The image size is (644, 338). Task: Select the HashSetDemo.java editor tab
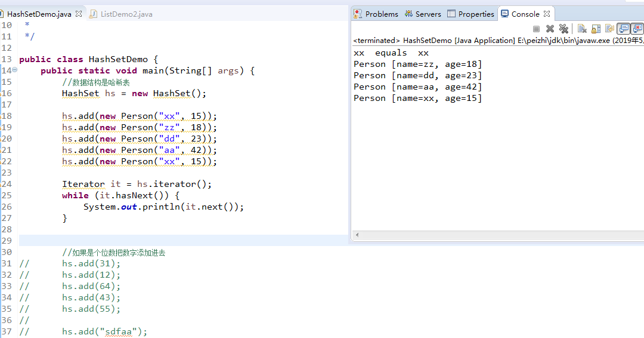[x=39, y=14]
